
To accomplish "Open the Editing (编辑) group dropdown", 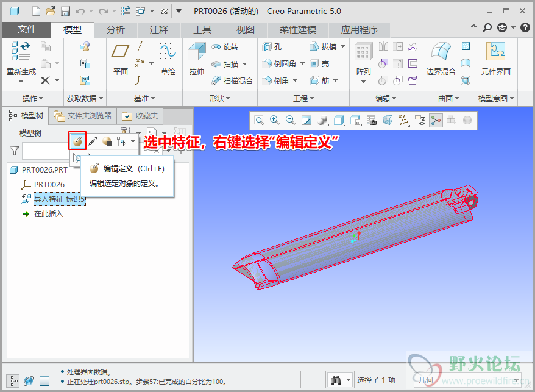I will 386,98.
